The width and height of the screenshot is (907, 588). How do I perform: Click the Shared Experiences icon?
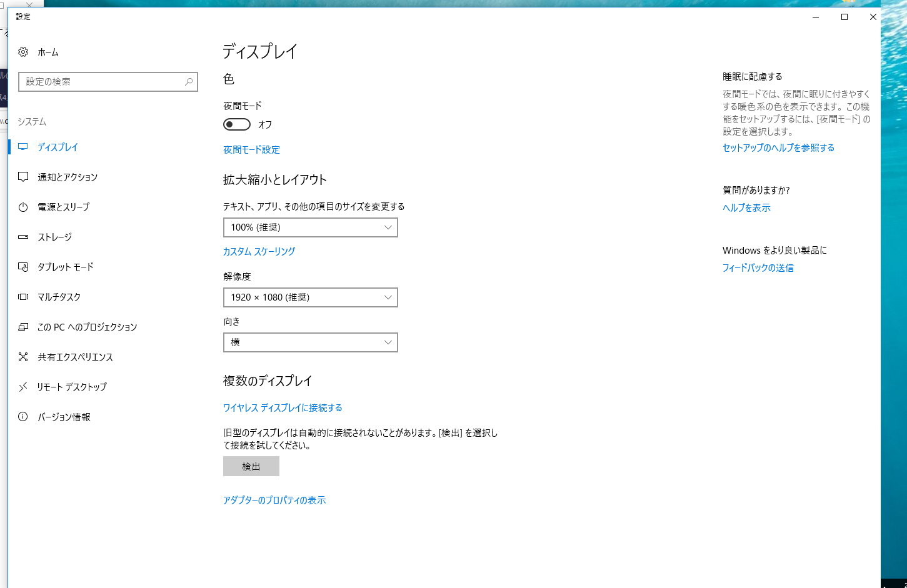click(x=23, y=357)
